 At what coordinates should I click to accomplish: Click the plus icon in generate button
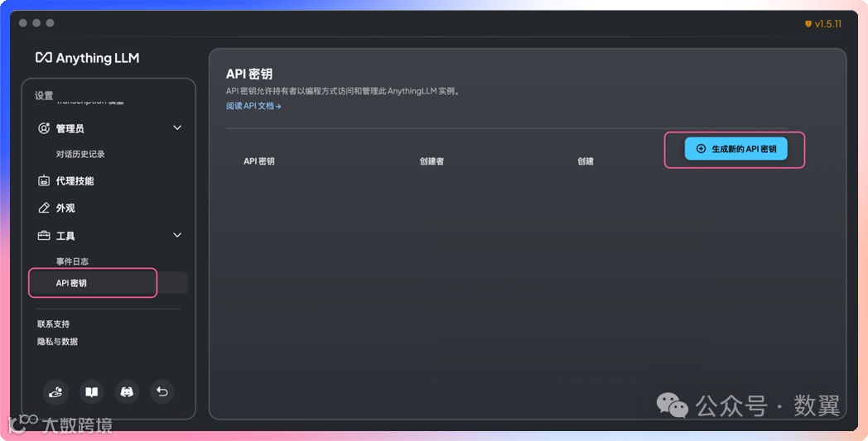coord(701,149)
